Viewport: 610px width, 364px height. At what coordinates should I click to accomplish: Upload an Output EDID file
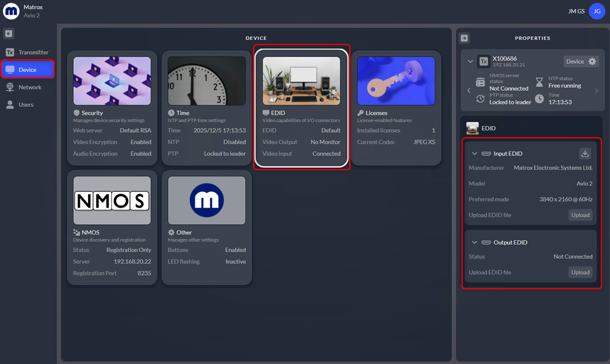click(580, 273)
